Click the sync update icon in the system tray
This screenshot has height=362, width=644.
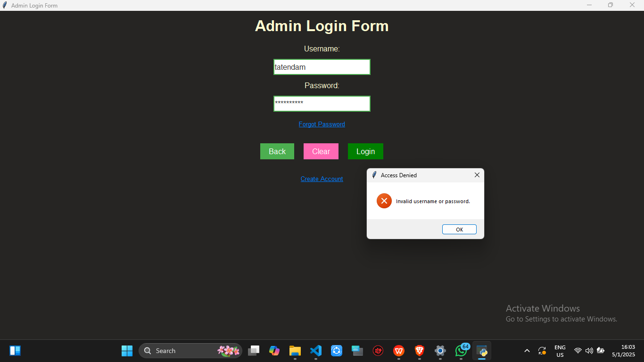(542, 351)
